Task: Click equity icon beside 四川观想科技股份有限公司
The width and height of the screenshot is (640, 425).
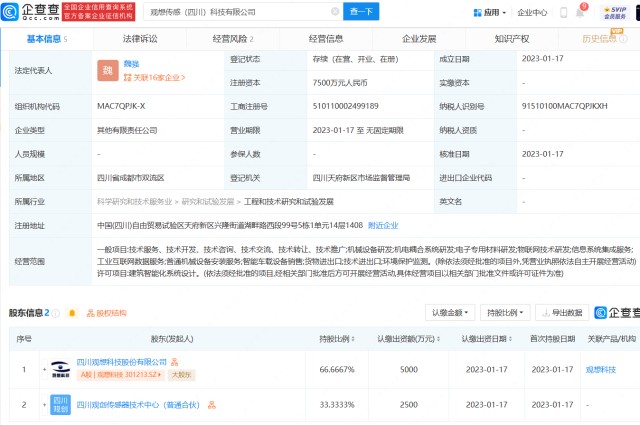Action: pos(174,362)
